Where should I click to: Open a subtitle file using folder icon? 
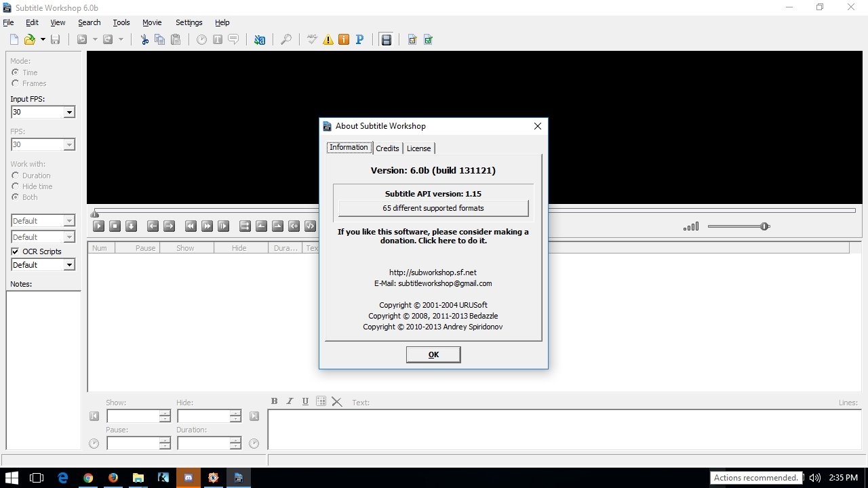(30, 39)
